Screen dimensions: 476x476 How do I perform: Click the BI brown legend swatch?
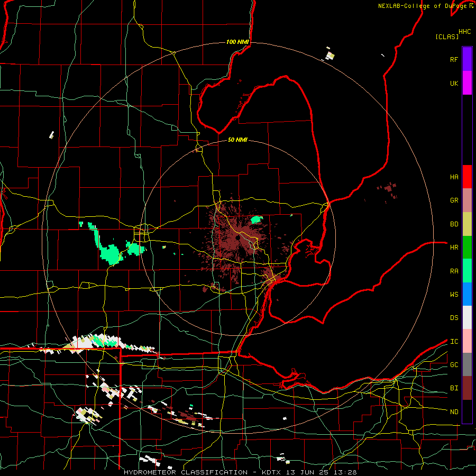coord(467,388)
